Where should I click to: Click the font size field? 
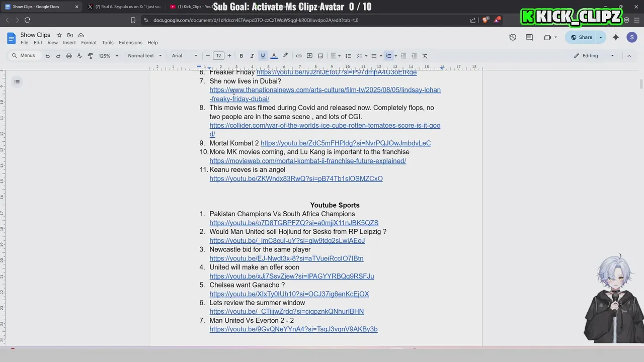point(218,56)
